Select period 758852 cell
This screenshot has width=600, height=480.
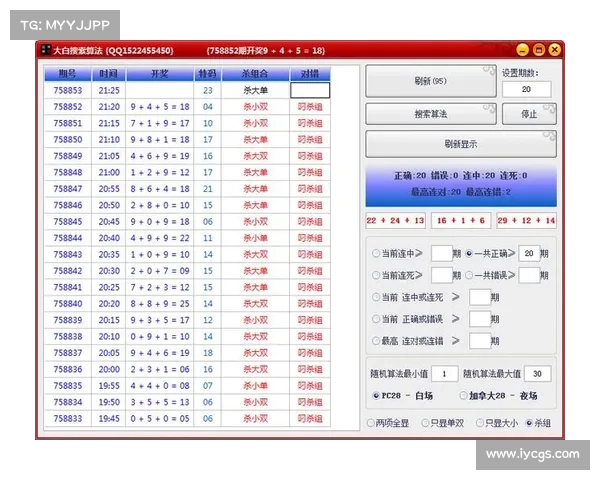(x=68, y=107)
